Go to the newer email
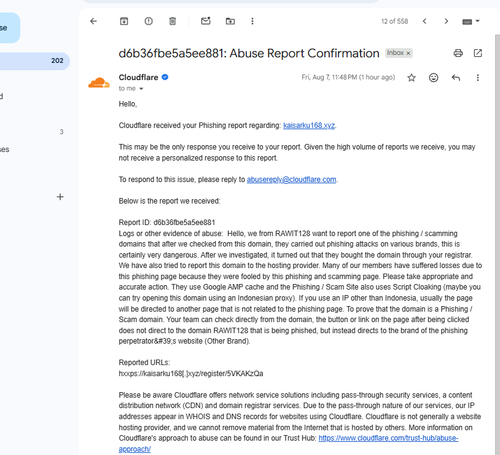 point(424,21)
